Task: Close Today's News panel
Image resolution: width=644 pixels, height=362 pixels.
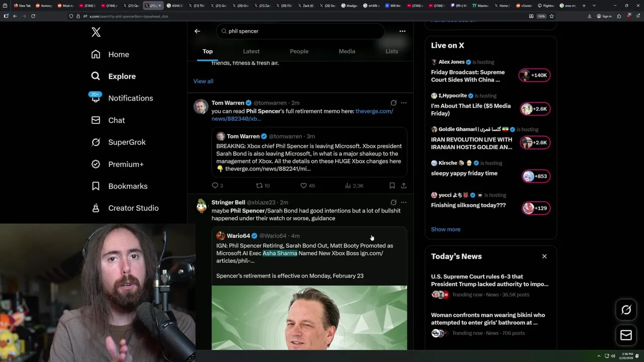Action: 544,256
